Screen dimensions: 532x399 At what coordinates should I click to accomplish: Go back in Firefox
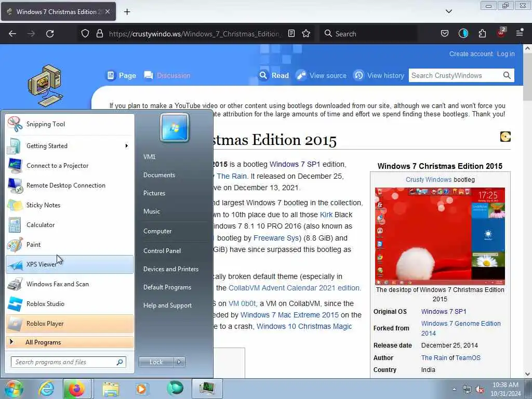click(x=12, y=34)
